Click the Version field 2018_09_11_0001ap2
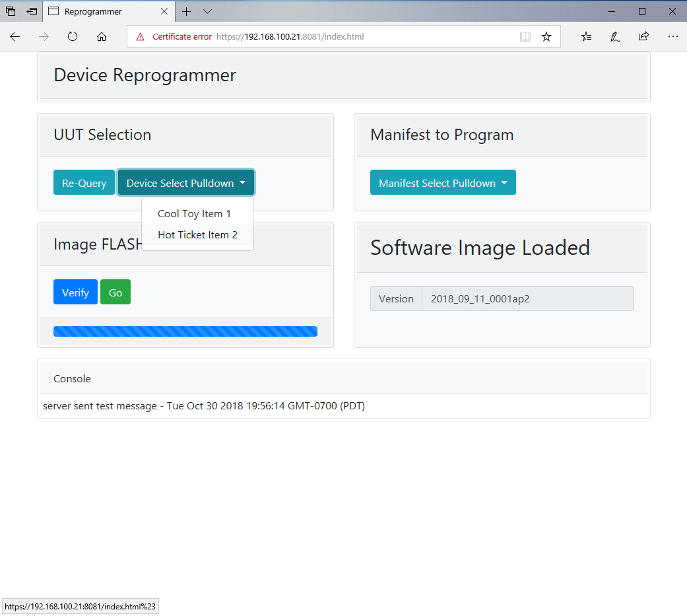The width and height of the screenshot is (687, 616). (x=527, y=298)
